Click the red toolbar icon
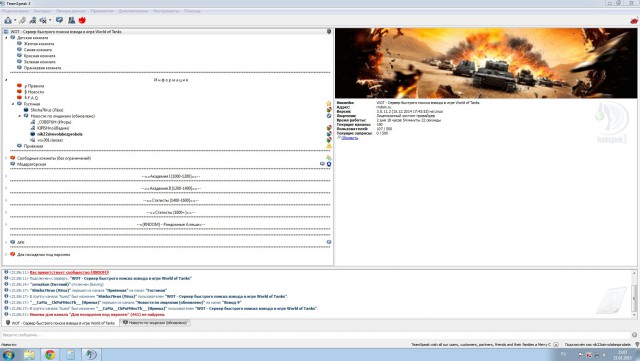The height and width of the screenshot is (361, 640). [82, 20]
